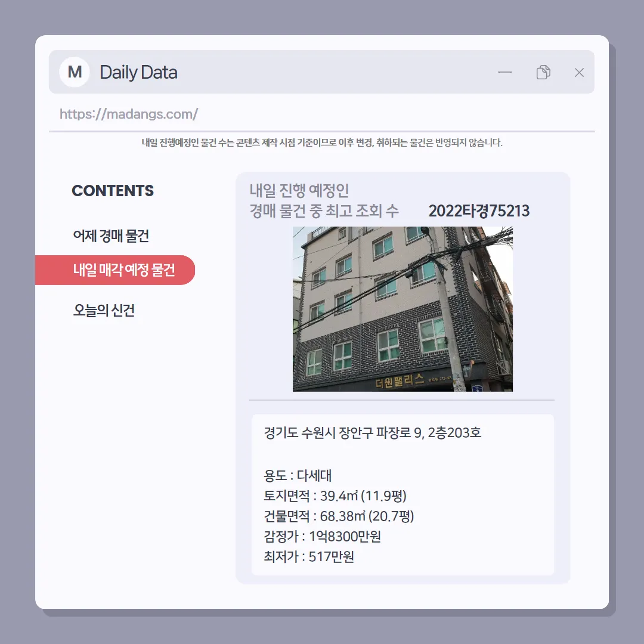
Task: Click the notice text under address bar
Action: coord(322,143)
